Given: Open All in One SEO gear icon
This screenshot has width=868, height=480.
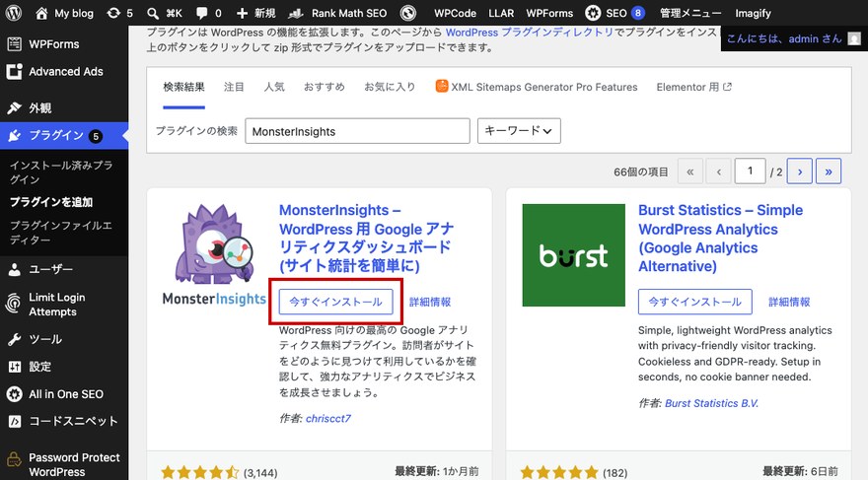Looking at the screenshot, I should [15, 394].
